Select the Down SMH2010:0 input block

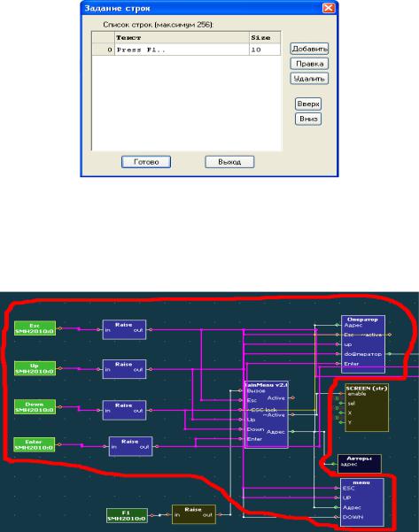35,407
